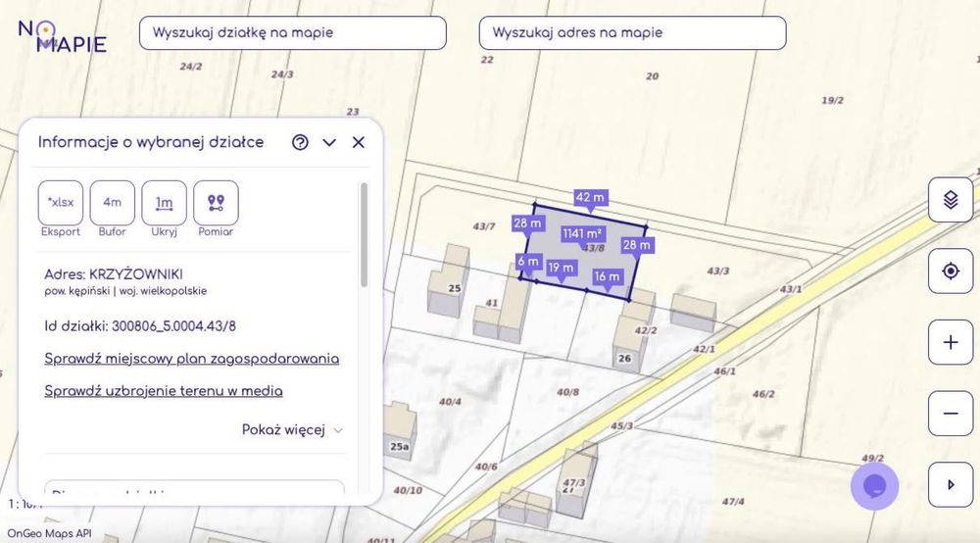Screen dimensions: 980x543
Task: Open the map layers button
Action: tap(951, 200)
